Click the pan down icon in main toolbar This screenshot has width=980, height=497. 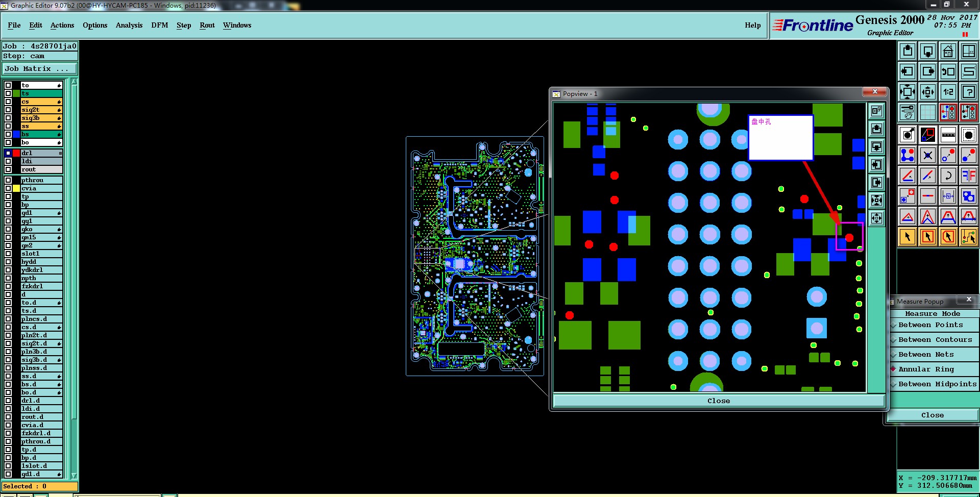click(x=928, y=51)
